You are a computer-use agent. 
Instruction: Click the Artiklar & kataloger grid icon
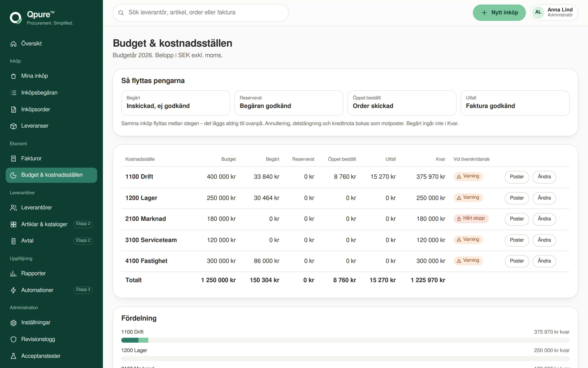coord(13,224)
